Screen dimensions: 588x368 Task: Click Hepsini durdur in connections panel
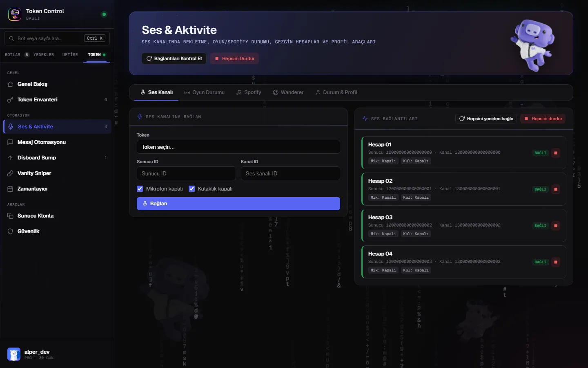[x=543, y=119]
